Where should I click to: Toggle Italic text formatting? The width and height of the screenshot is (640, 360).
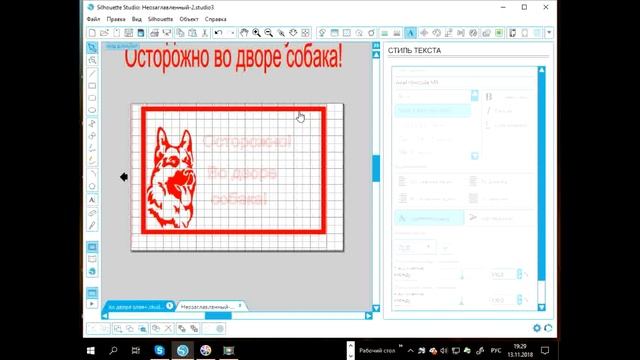coord(489,111)
